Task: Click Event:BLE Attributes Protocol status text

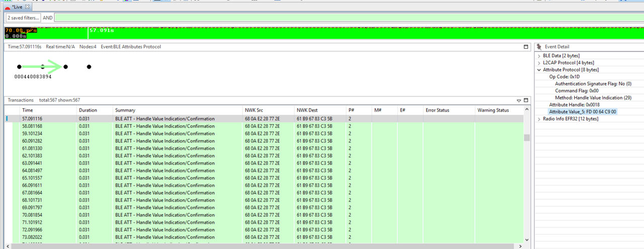Action: coord(131,47)
